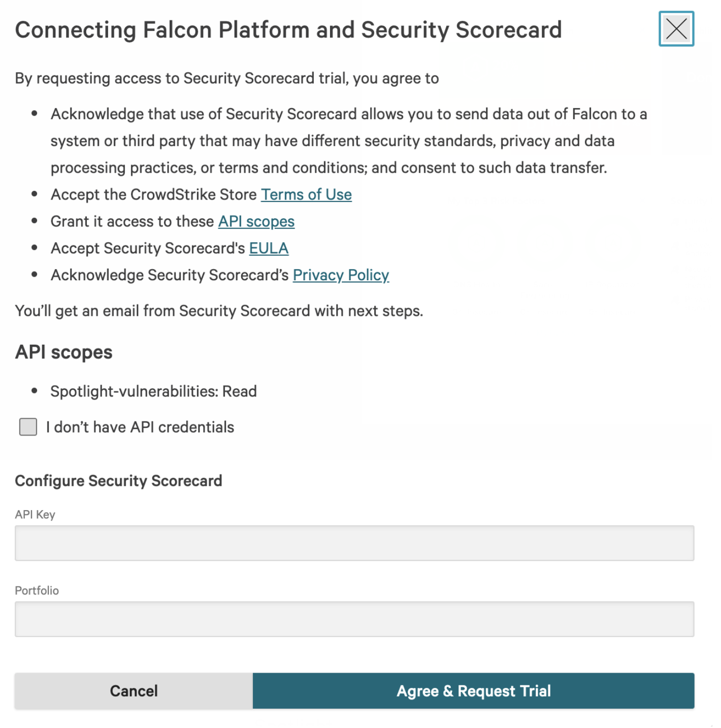Image resolution: width=721 pixels, height=728 pixels.
Task: Submit the trial request with the teal button
Action: coord(473,691)
